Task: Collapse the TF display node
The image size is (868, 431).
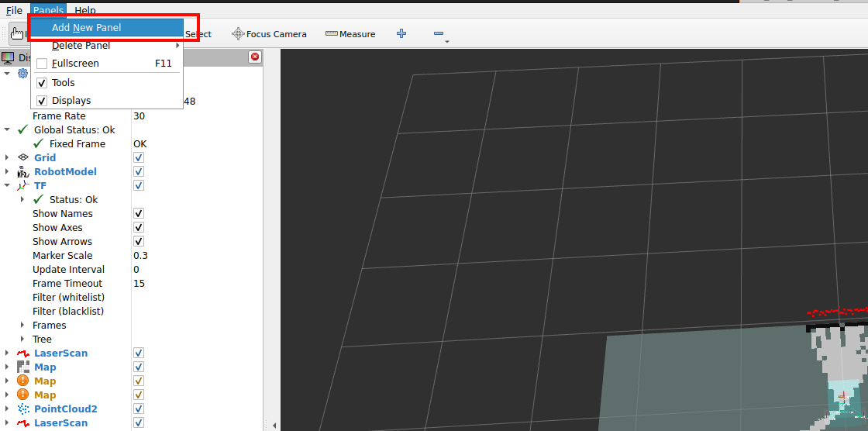Action: (x=7, y=186)
